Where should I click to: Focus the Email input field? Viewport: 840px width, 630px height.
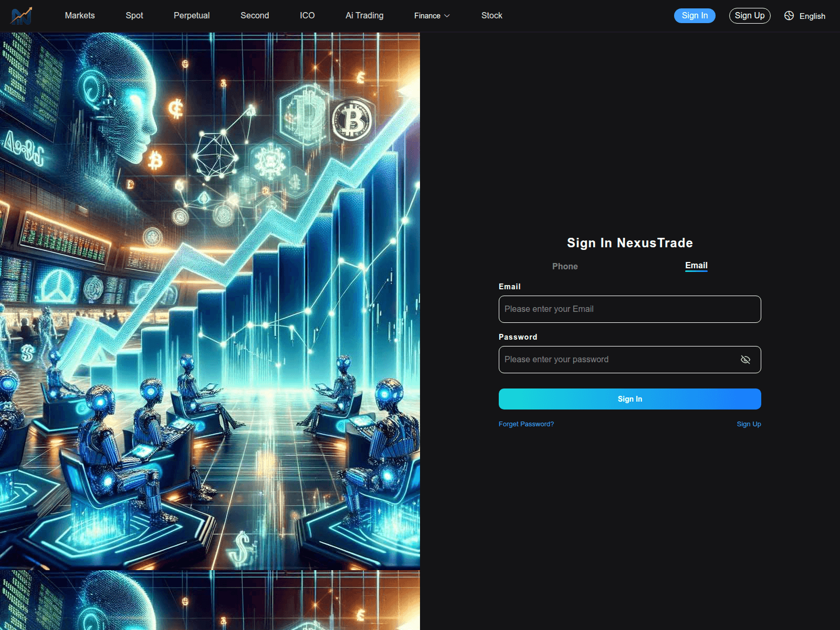point(630,309)
